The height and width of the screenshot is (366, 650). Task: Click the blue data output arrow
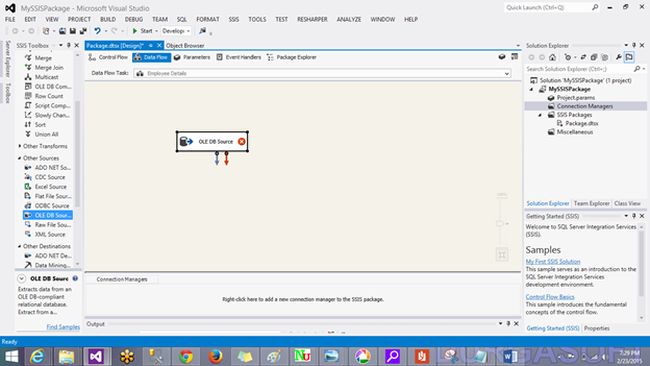[x=217, y=158]
